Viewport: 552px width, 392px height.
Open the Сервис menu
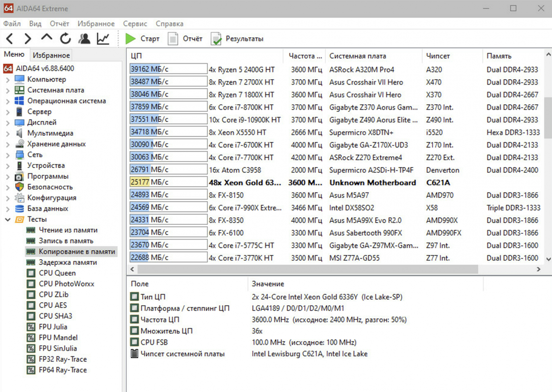tap(135, 24)
